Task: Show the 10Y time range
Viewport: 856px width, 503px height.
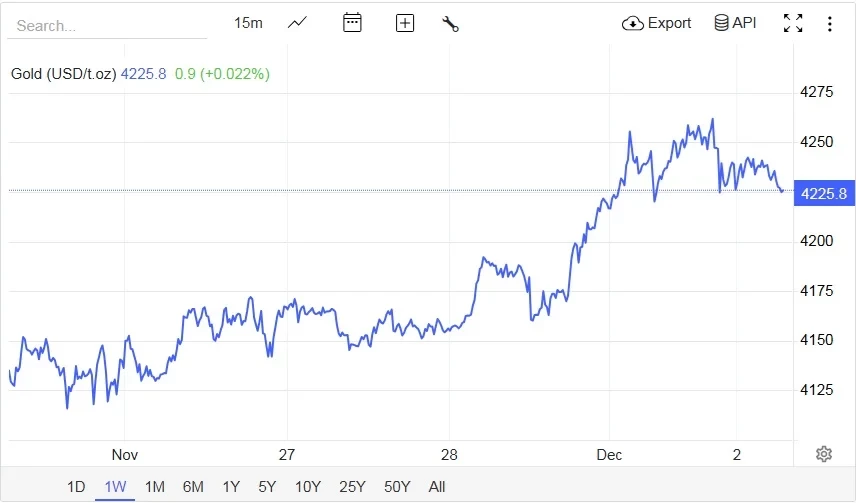Action: point(307,487)
